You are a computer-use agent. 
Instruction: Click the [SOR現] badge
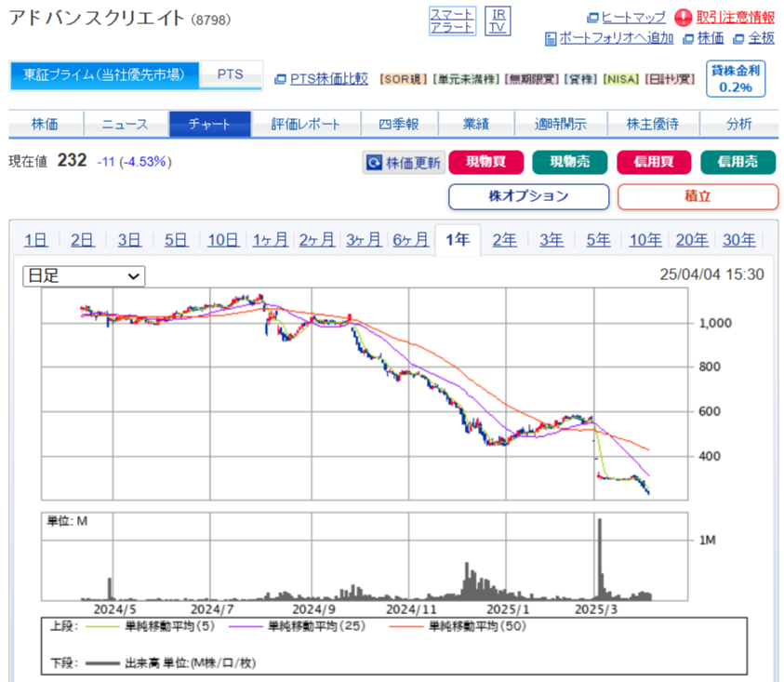404,79
